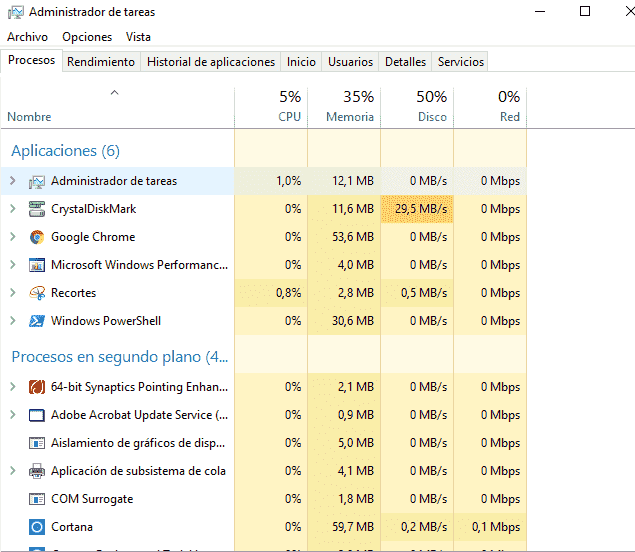
Task: Click Cortana's 0,2 MB/s disk value
Action: (x=424, y=527)
